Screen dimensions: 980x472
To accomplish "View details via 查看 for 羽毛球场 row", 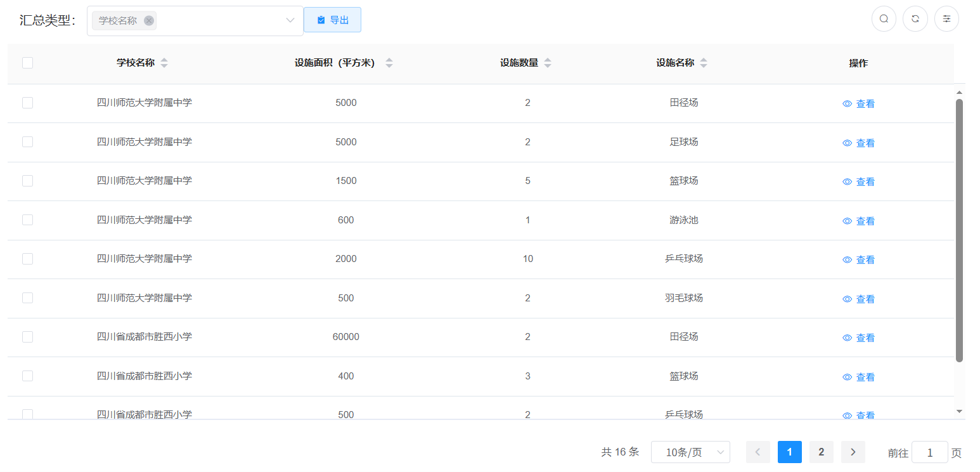I will click(x=858, y=299).
